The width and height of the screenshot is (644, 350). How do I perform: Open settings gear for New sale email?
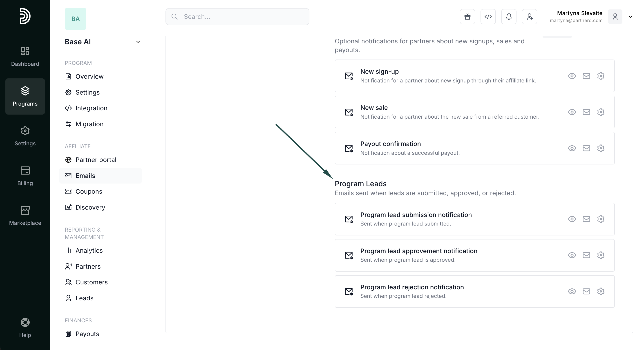[x=601, y=112]
